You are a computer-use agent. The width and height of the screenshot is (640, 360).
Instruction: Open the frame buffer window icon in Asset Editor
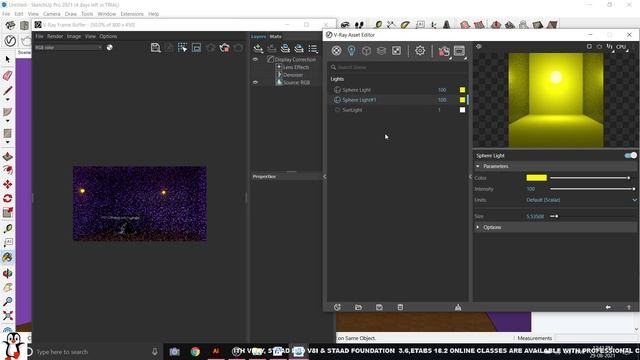460,51
